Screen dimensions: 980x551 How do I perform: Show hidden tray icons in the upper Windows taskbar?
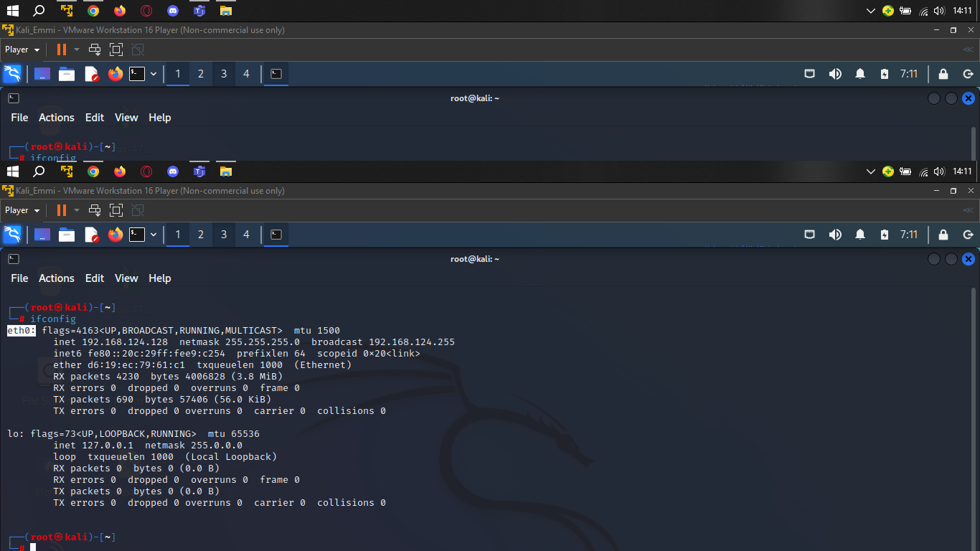(x=871, y=11)
